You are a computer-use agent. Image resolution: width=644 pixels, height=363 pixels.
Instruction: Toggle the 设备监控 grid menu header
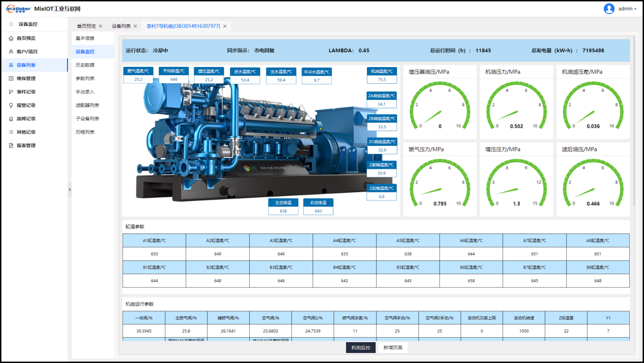(11, 24)
